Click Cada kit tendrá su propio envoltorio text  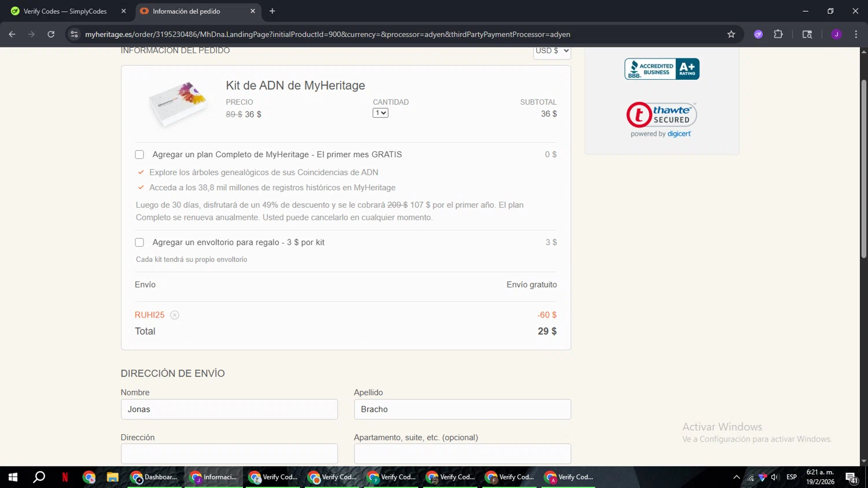pyautogui.click(x=192, y=260)
